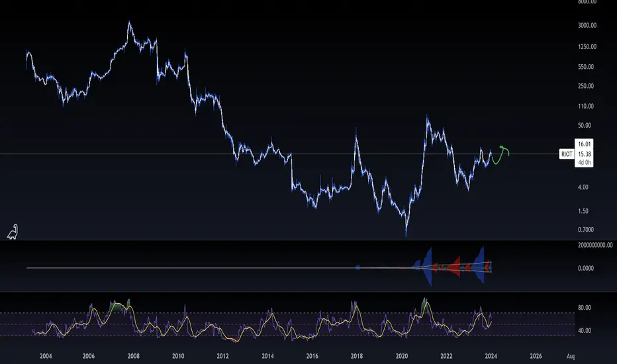The image size is (617, 364).
Task: Select the large blue volume spike near 2021
Action: (428, 267)
